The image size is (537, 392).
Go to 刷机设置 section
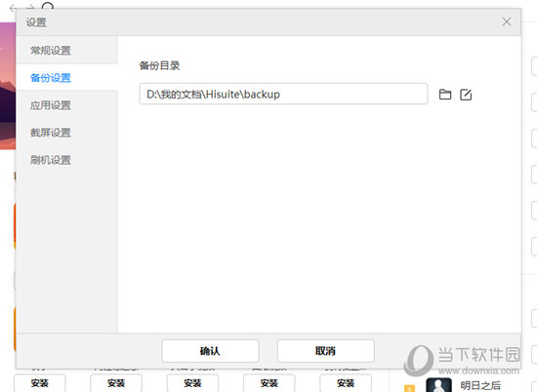coord(67,160)
